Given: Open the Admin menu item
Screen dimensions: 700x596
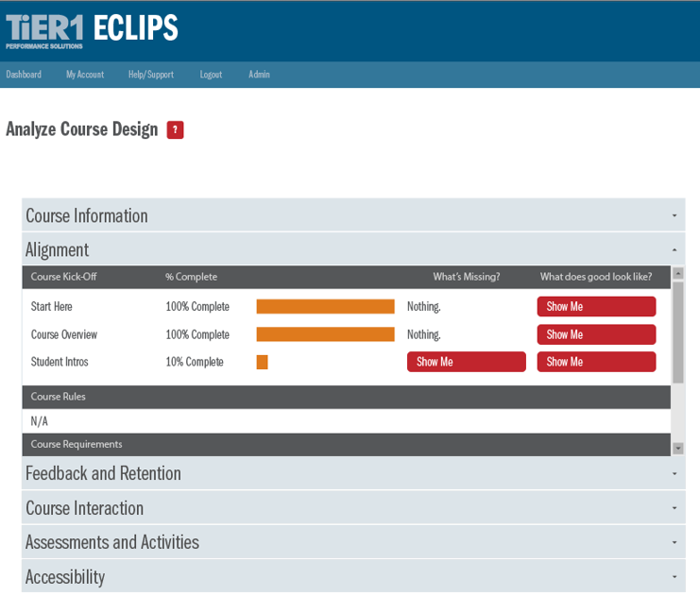Looking at the screenshot, I should (259, 75).
